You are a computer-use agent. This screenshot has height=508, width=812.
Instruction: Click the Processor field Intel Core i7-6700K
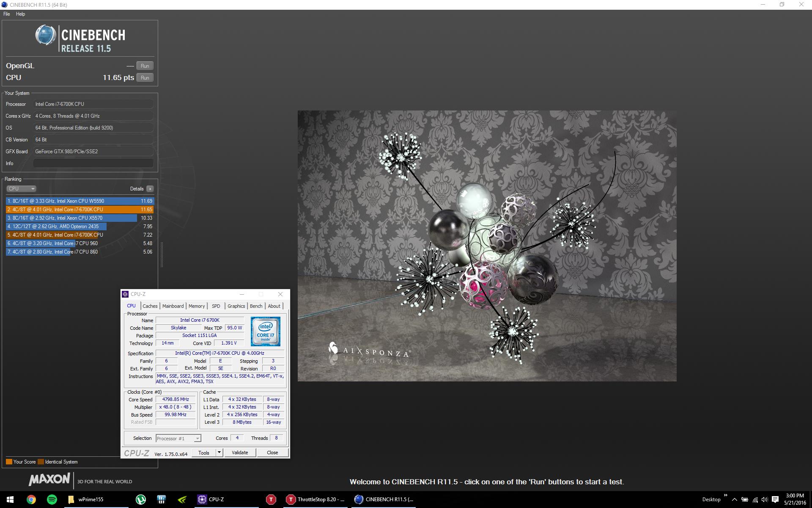tap(93, 104)
